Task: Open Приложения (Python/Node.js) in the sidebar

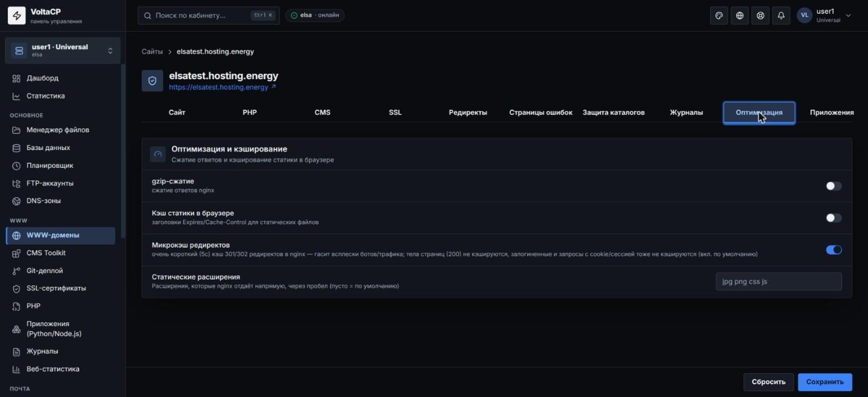Action: [61, 329]
